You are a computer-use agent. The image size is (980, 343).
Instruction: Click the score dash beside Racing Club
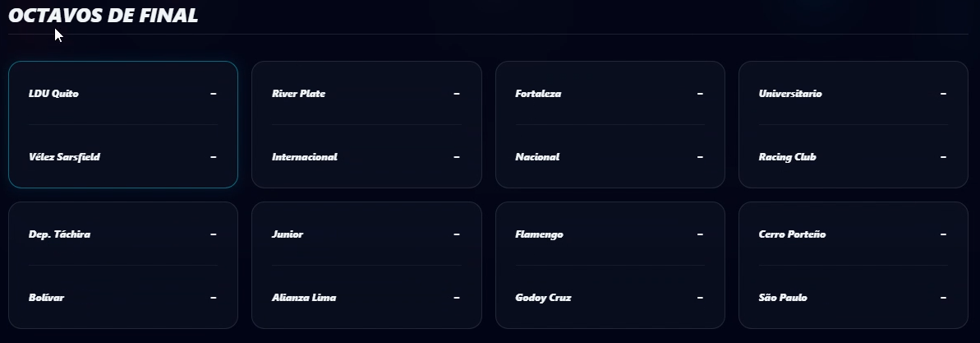coord(943,157)
